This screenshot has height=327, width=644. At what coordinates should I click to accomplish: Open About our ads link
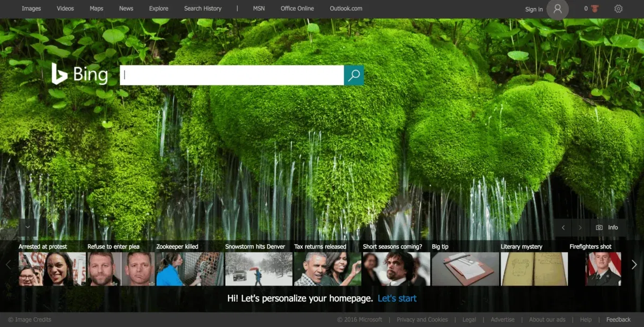[x=547, y=319]
